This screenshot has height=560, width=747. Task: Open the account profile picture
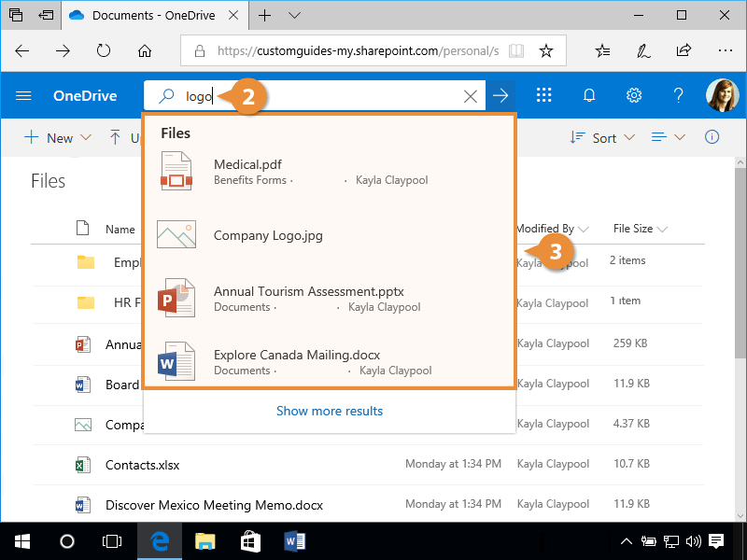[722, 95]
